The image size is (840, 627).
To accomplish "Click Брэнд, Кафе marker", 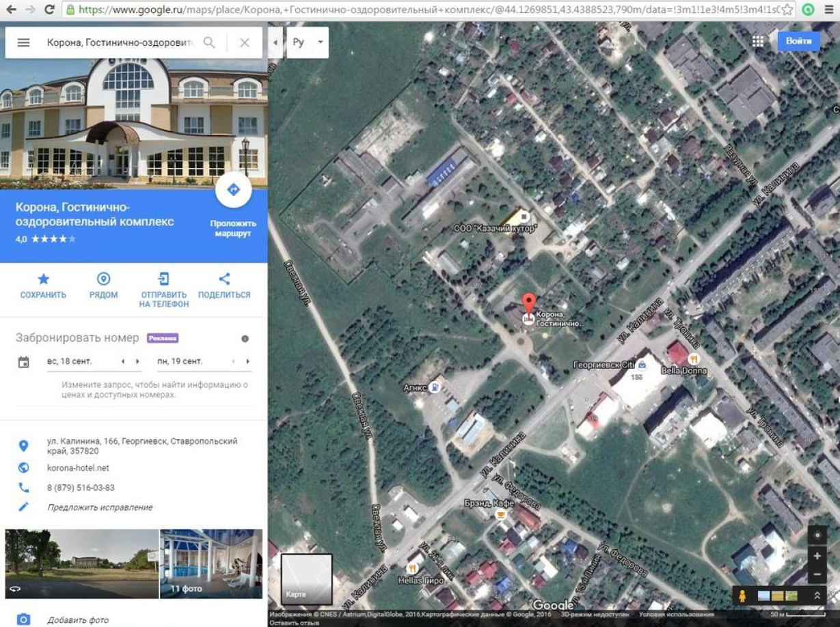I will (x=500, y=515).
